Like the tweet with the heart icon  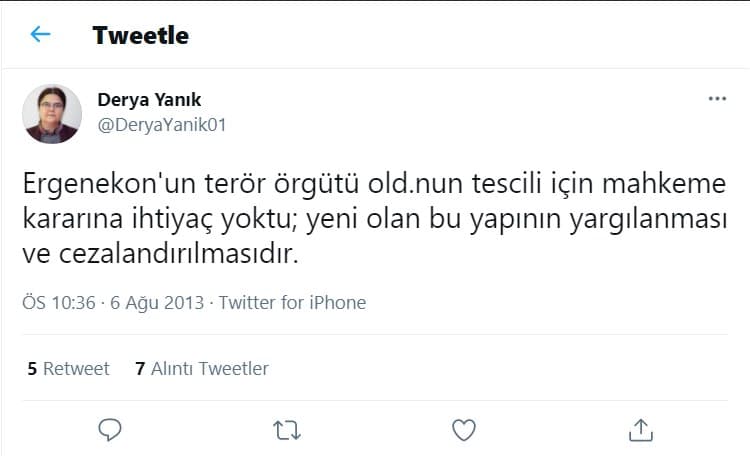pyautogui.click(x=463, y=429)
